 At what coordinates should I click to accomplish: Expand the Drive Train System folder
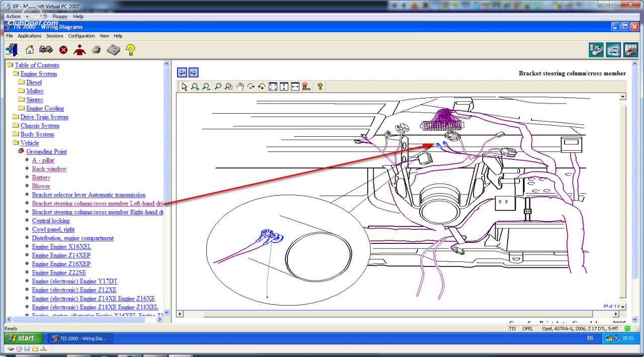pos(44,117)
